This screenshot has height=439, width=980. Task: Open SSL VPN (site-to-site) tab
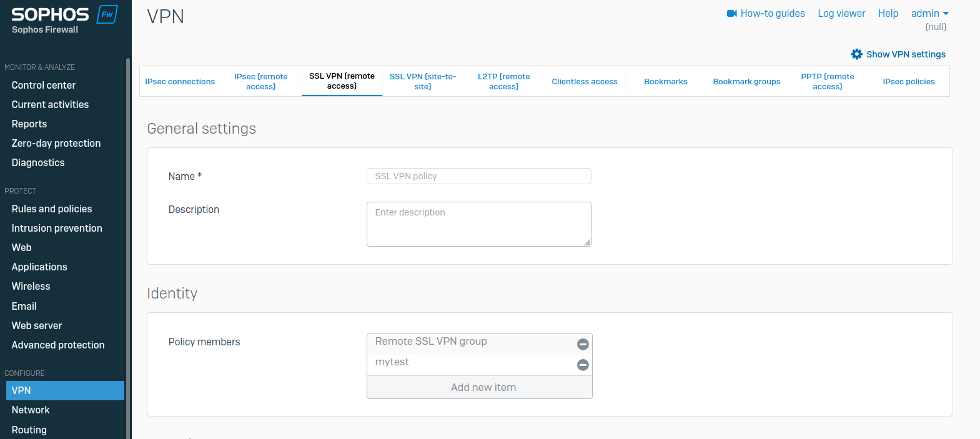[x=423, y=82]
